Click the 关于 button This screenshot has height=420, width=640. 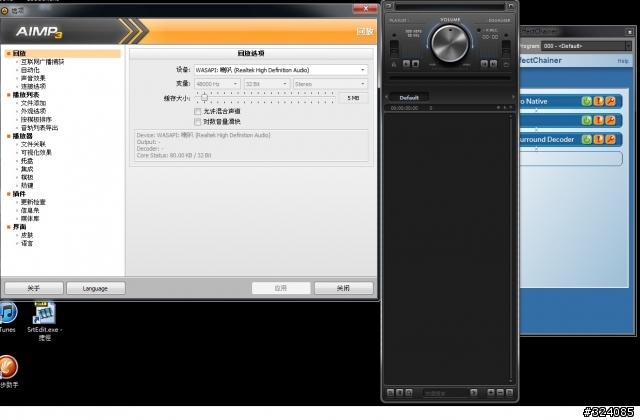click(x=34, y=288)
